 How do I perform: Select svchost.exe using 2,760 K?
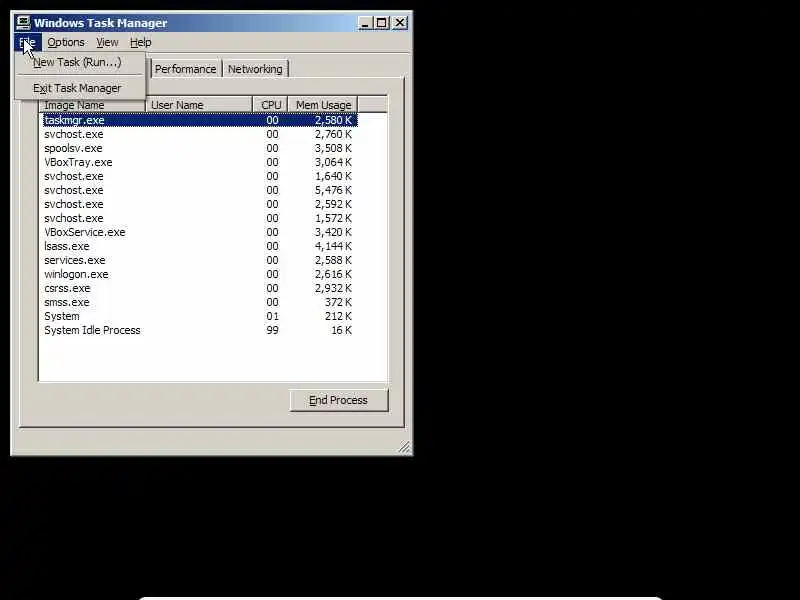click(x=200, y=134)
